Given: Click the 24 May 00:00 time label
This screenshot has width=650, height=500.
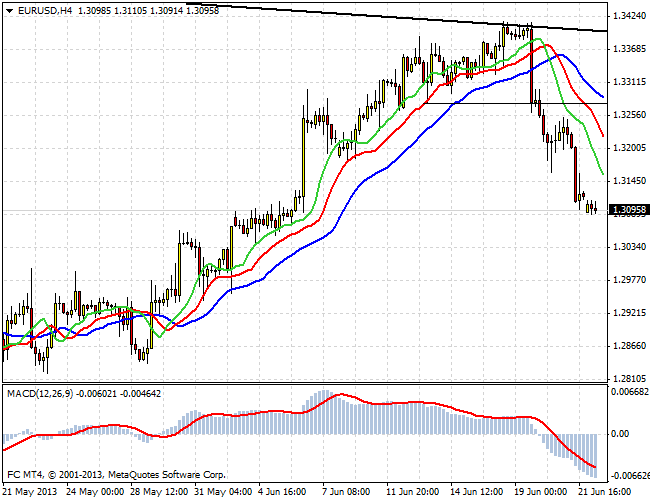Looking at the screenshot, I should tap(95, 492).
